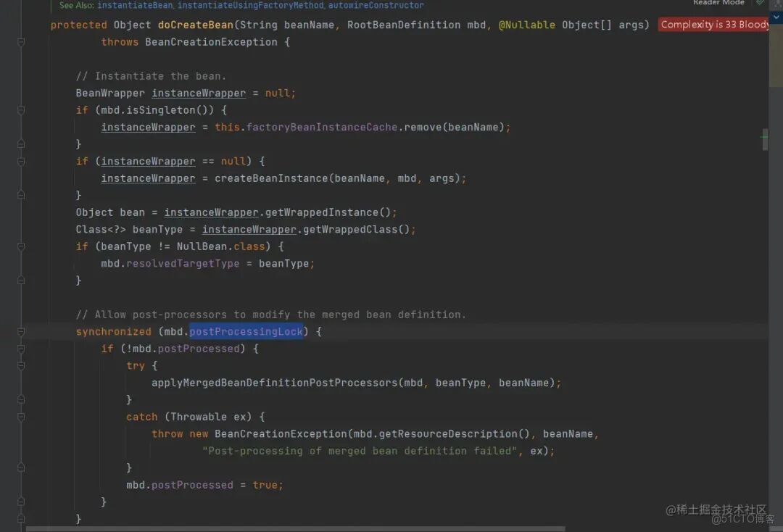Click the getResourceDescription method call
Screen dimensions: 783x532
[447, 434]
